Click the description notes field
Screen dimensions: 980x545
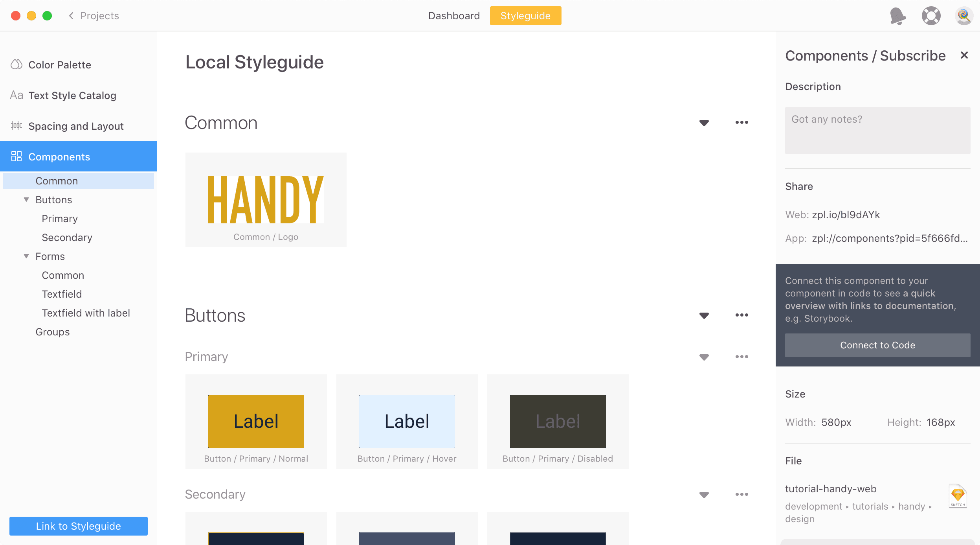point(877,131)
